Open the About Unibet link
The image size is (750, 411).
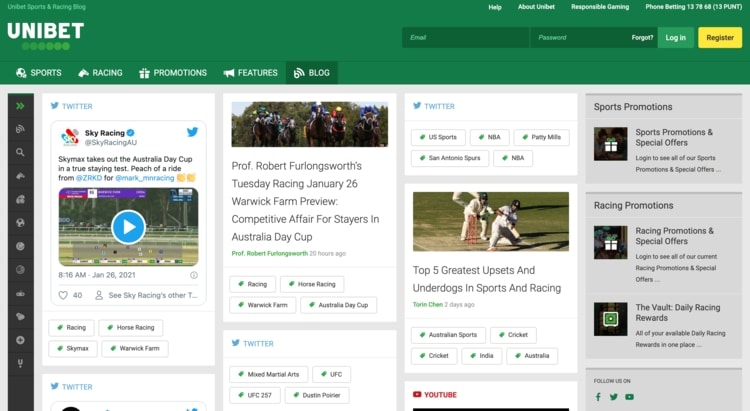(536, 7)
